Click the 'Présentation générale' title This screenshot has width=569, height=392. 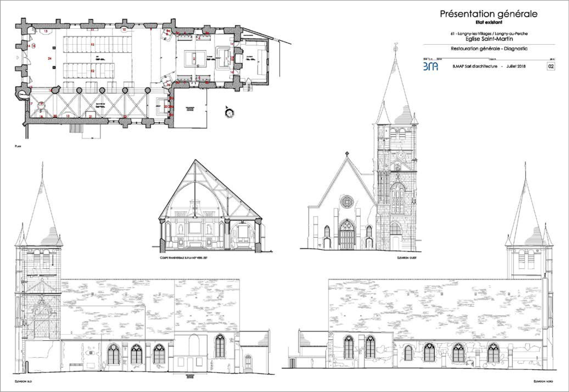[x=489, y=14]
